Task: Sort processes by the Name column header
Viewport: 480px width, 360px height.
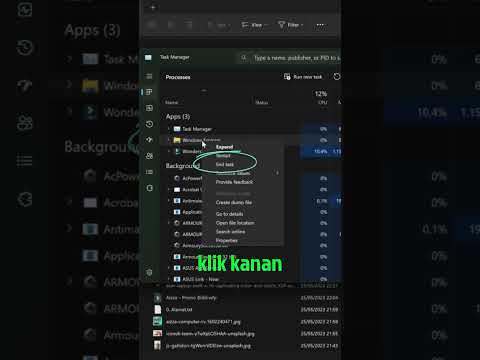Action: click(172, 102)
